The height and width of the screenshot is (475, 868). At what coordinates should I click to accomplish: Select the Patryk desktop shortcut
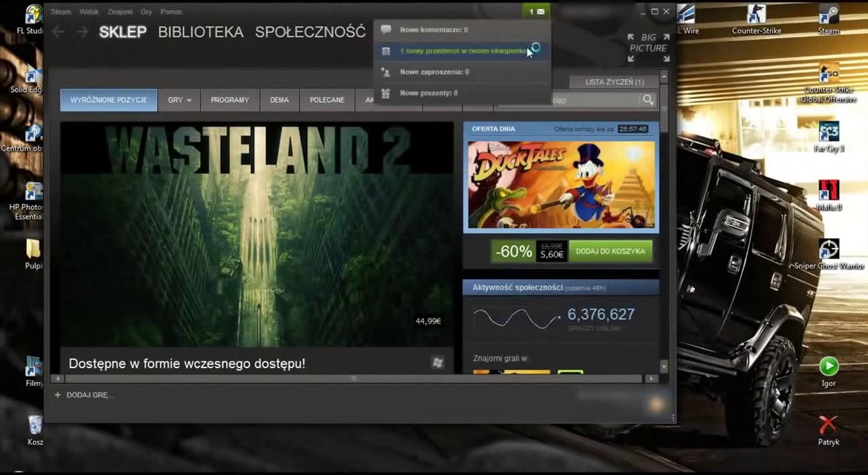click(829, 431)
